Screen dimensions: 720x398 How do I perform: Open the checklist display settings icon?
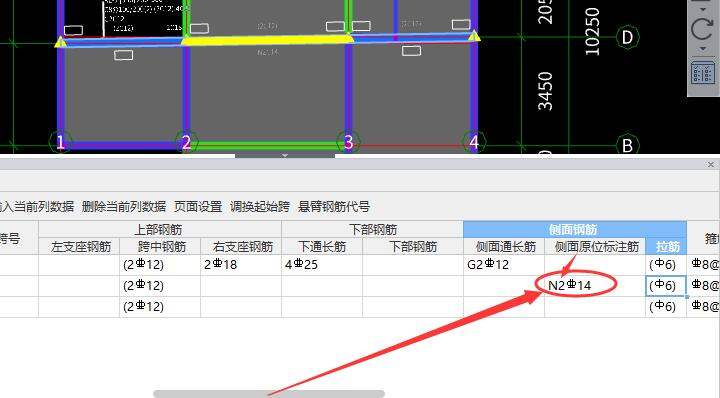pos(703,73)
